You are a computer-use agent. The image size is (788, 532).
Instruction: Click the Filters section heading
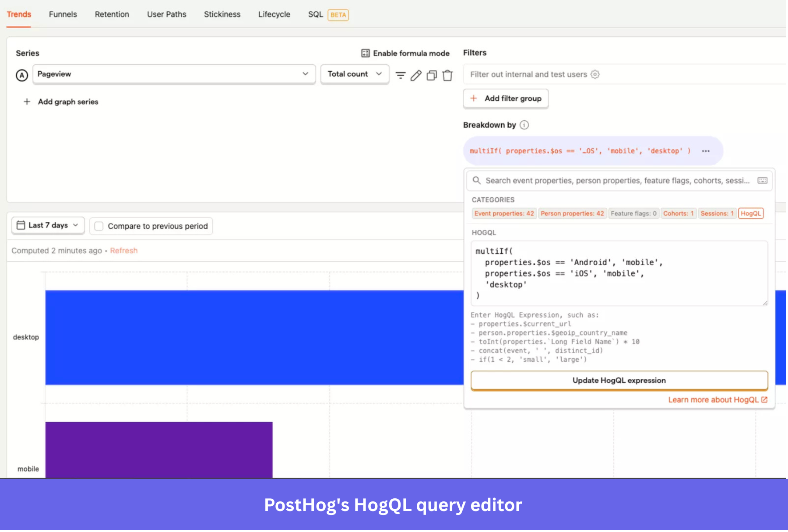click(475, 53)
